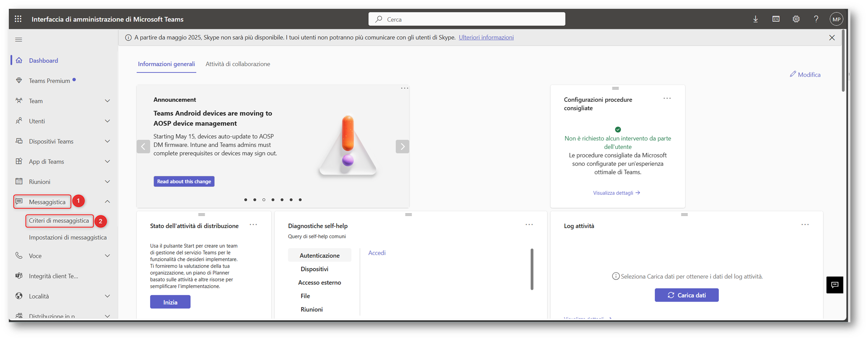Open Ulteriori informazioni link in banner
The image size is (868, 340).
click(486, 37)
